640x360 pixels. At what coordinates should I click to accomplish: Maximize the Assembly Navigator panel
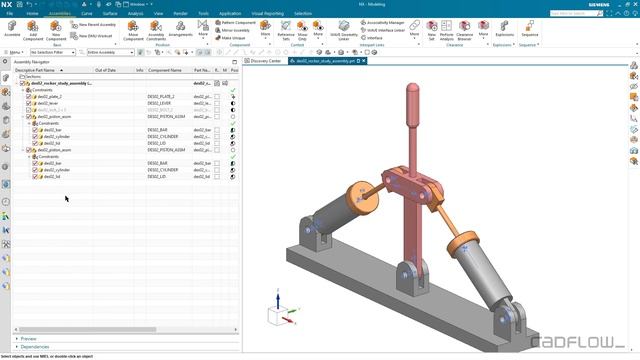[234, 62]
